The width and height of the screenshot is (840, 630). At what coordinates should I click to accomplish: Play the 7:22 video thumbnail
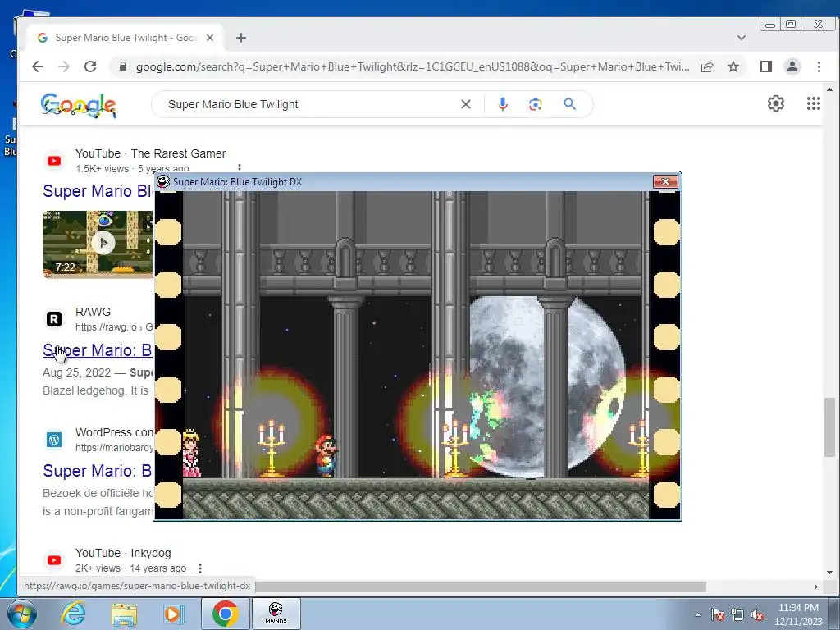click(98, 244)
